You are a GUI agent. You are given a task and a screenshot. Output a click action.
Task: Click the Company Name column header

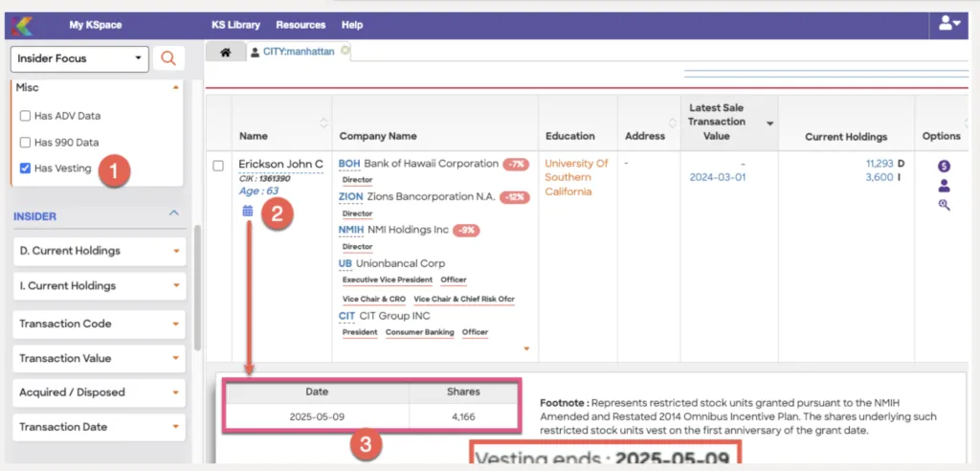click(x=378, y=136)
